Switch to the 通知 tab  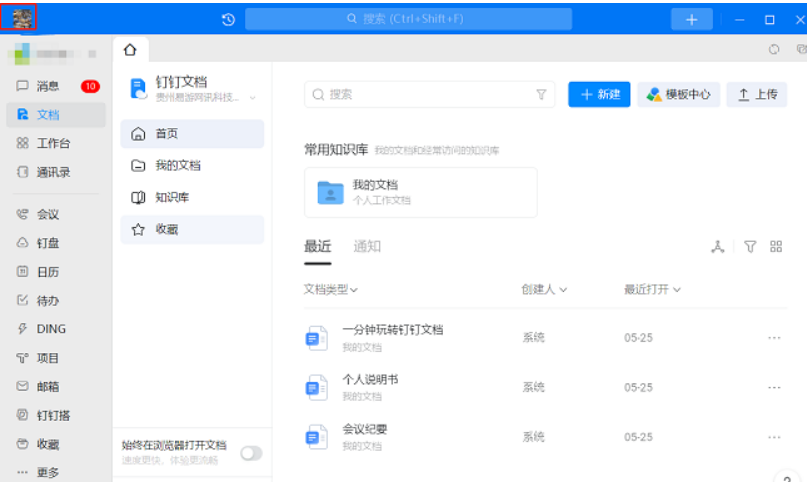coord(367,246)
